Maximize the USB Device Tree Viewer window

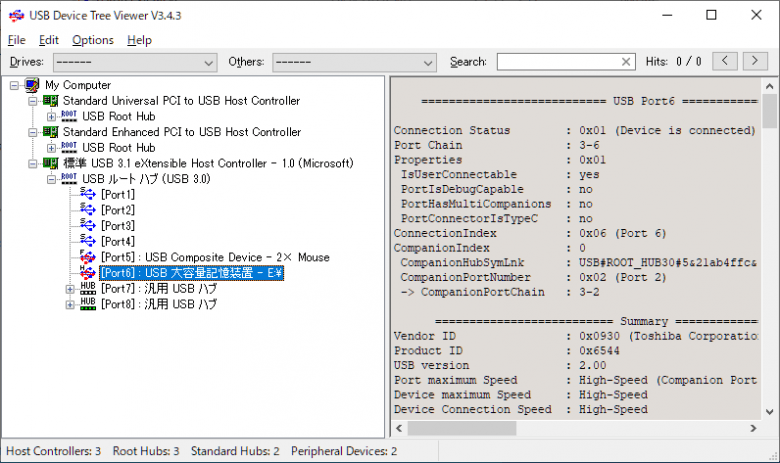[711, 15]
